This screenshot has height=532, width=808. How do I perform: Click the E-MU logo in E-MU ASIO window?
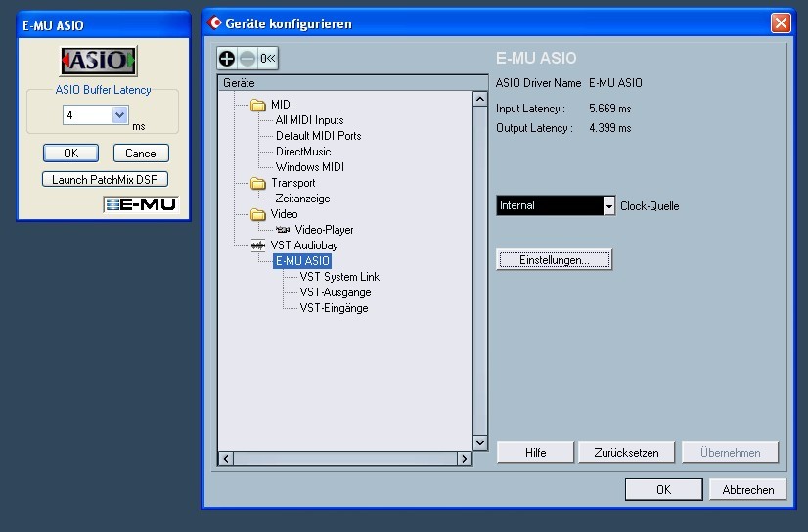click(141, 204)
